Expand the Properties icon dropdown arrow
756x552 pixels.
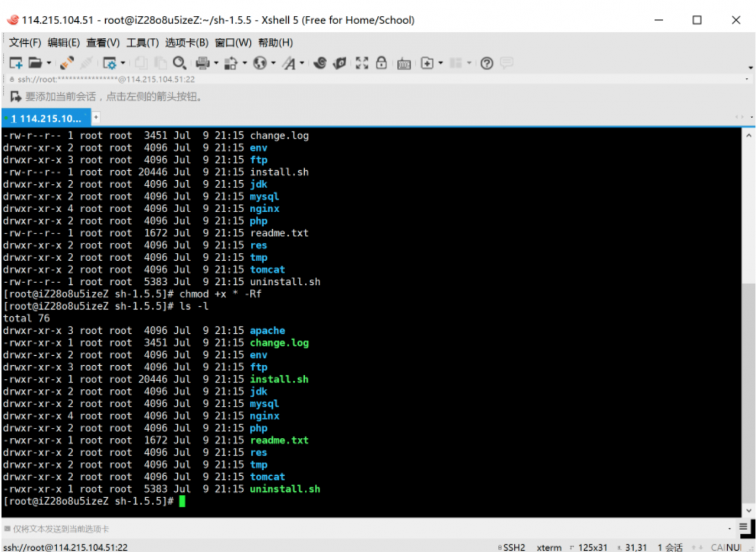pos(123,63)
